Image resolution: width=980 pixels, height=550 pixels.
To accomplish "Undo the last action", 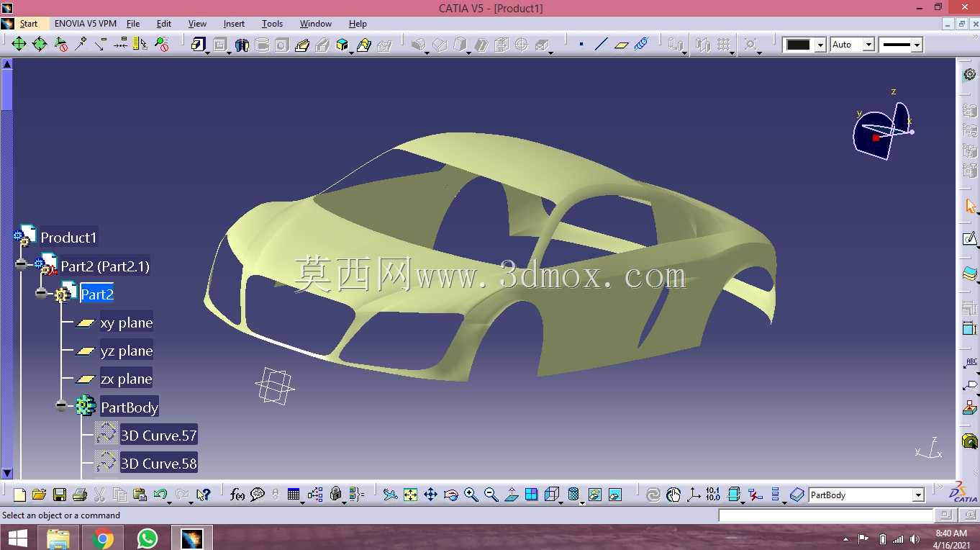I will click(x=160, y=495).
